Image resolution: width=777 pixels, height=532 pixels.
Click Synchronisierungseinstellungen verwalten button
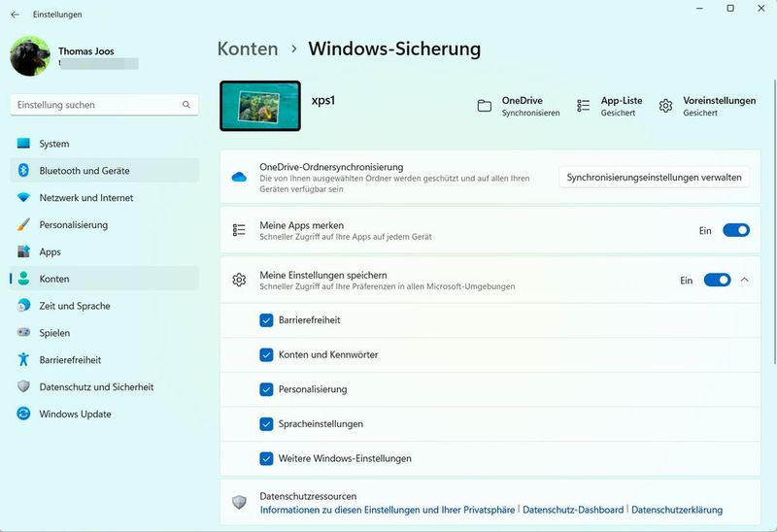pyautogui.click(x=654, y=178)
